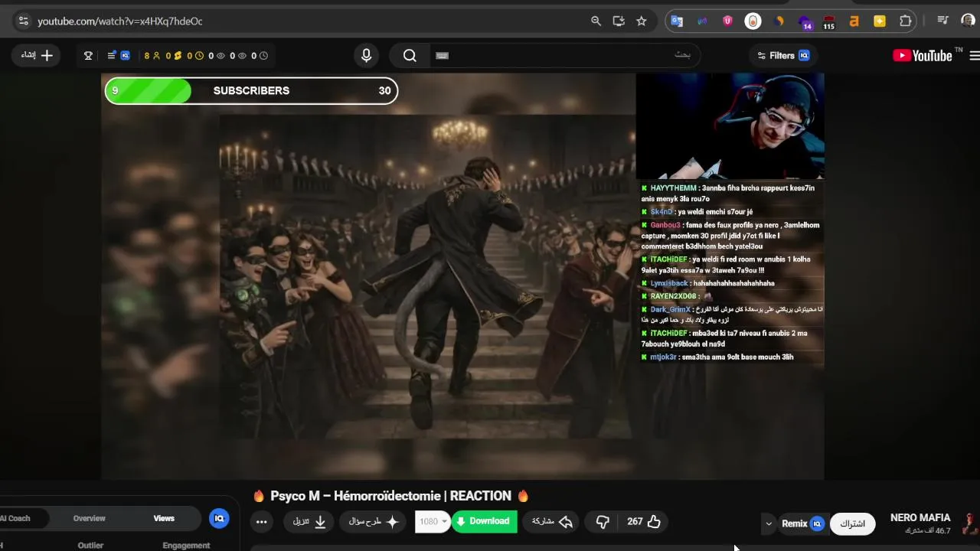Like the video showing 267 likes

(x=644, y=522)
